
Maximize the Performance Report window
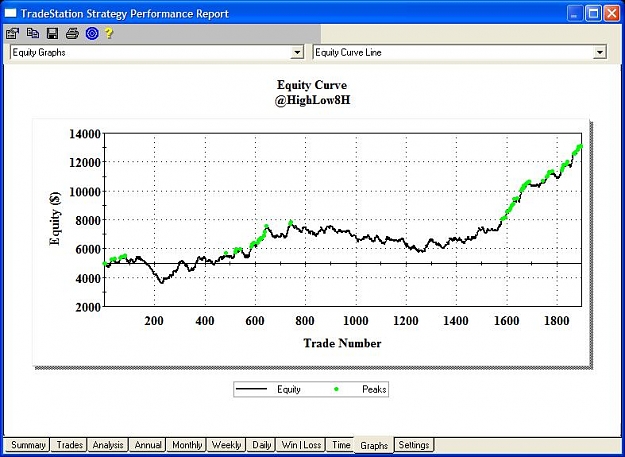point(593,14)
